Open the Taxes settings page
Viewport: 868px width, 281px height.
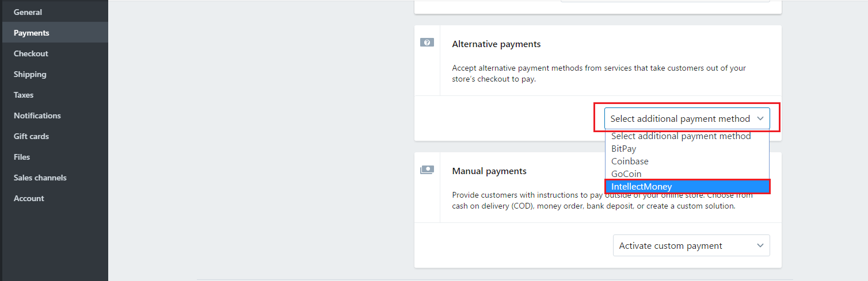24,95
